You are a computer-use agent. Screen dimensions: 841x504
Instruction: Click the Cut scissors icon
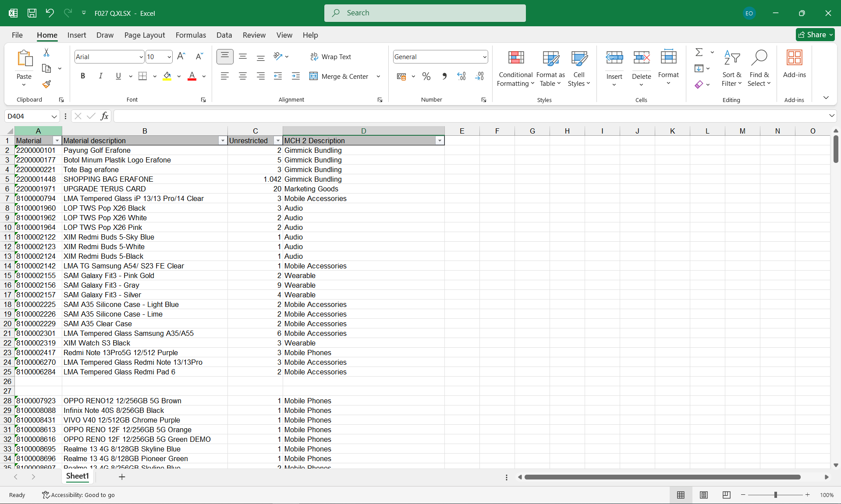pyautogui.click(x=46, y=53)
